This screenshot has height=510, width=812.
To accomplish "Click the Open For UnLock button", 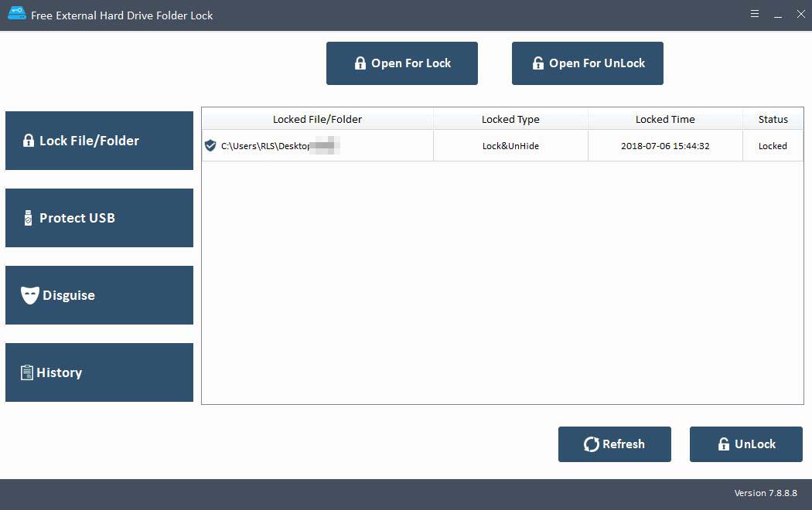I will (x=588, y=63).
